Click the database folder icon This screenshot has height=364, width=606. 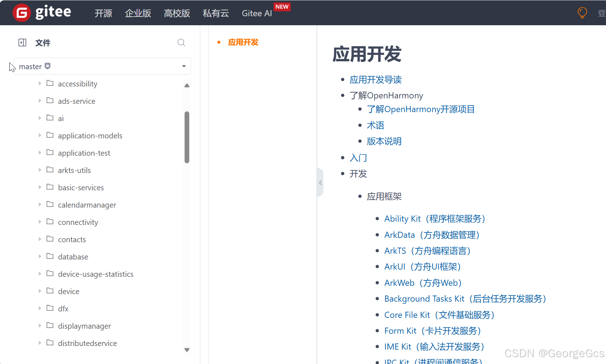(x=50, y=256)
